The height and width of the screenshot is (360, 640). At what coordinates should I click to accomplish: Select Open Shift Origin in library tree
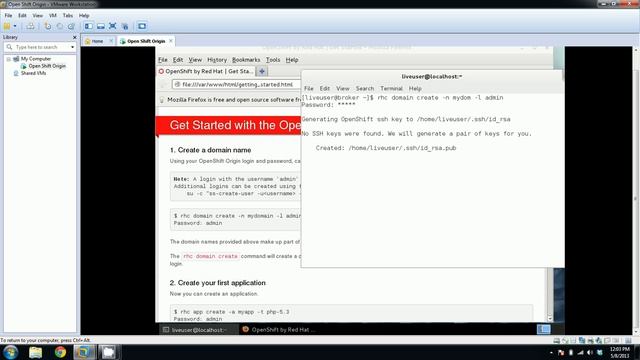(47, 66)
